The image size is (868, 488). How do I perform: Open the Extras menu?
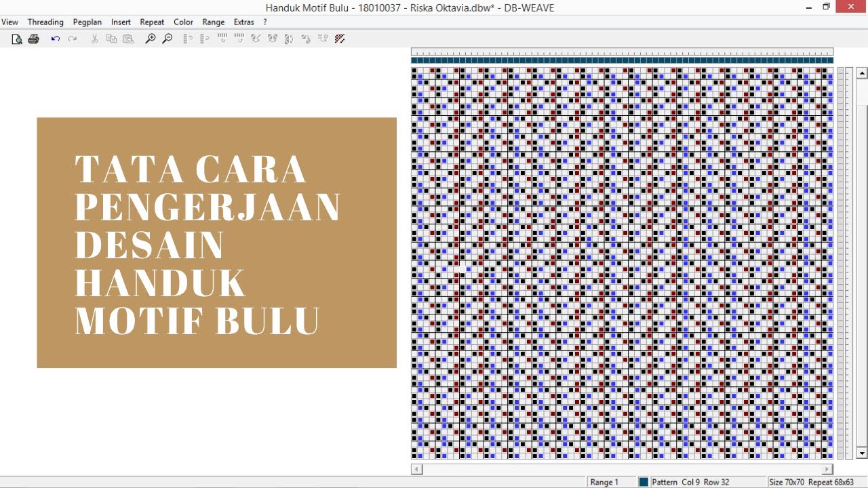coord(243,22)
